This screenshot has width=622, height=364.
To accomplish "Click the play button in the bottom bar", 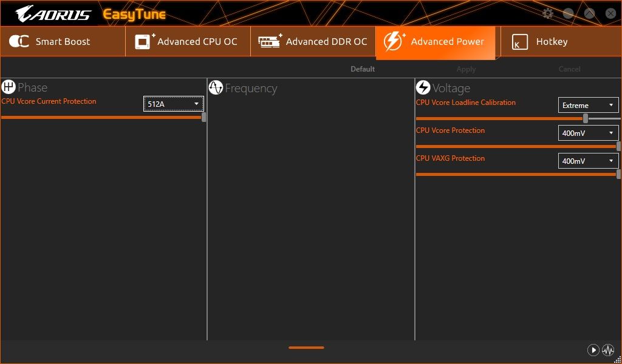I will click(x=593, y=350).
